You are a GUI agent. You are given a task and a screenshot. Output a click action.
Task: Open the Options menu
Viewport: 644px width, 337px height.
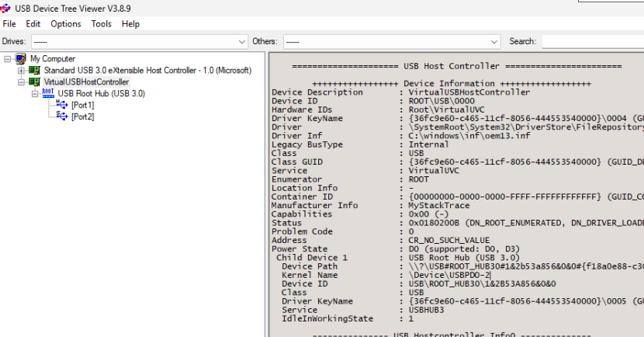pos(66,24)
